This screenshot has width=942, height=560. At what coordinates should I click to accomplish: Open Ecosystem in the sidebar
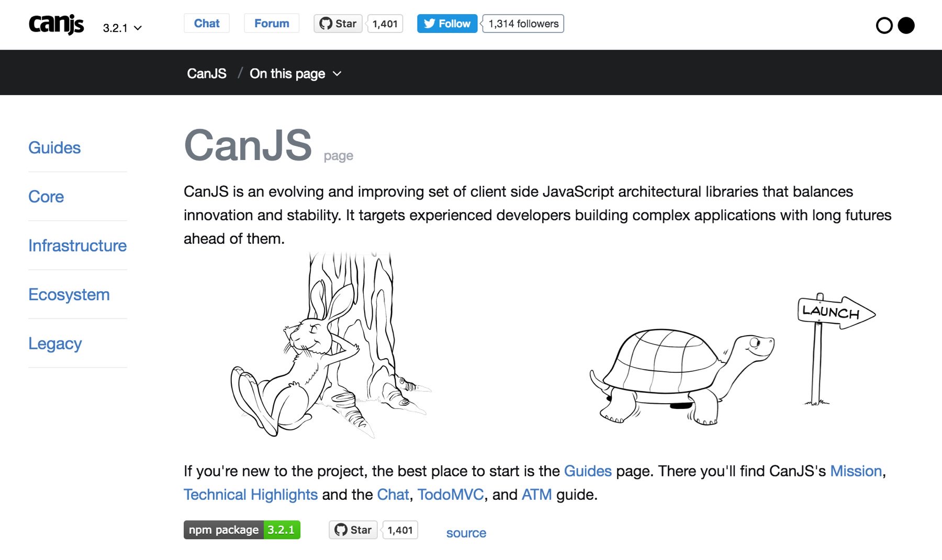[69, 294]
